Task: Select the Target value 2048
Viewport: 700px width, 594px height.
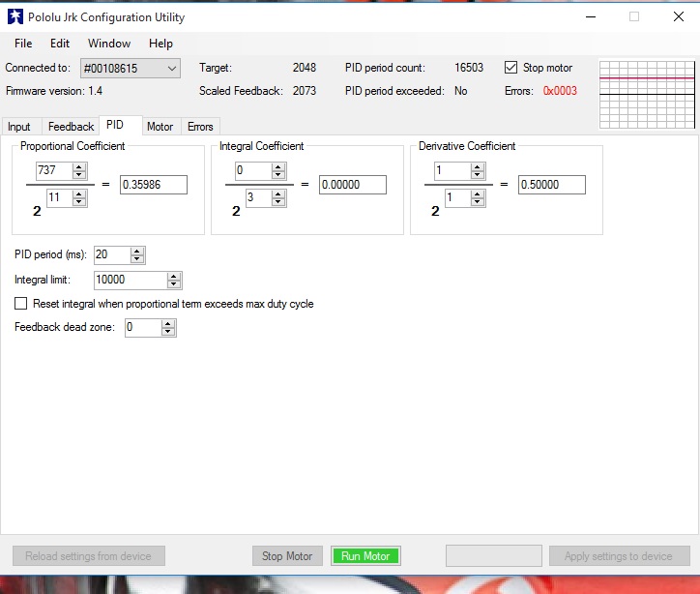Action: 305,68
